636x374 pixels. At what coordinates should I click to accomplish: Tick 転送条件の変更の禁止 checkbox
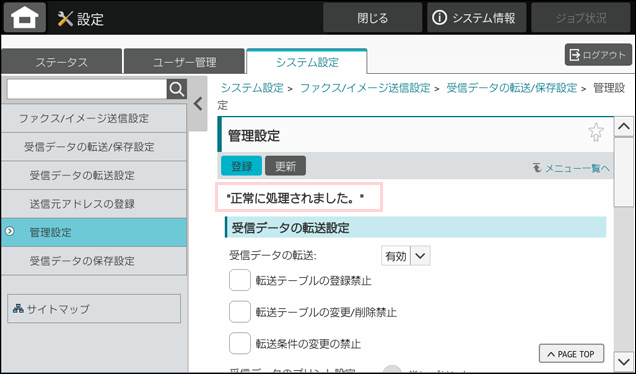pyautogui.click(x=240, y=344)
